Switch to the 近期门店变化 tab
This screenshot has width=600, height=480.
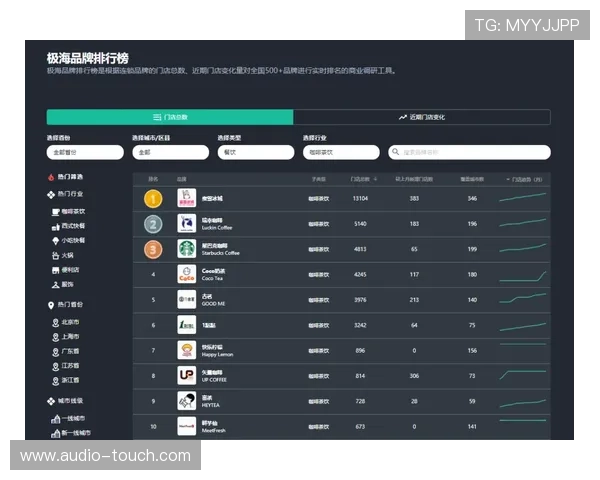coord(421,117)
